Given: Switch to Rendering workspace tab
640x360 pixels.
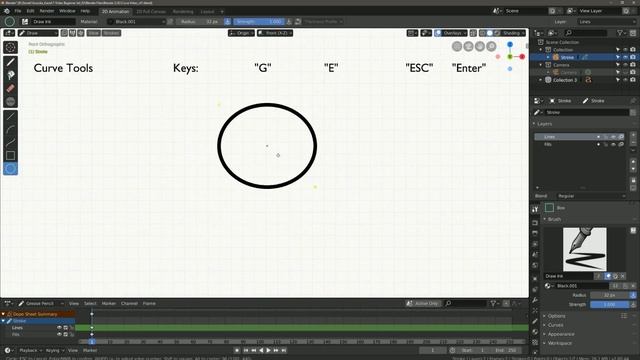Looking at the screenshot, I should pyautogui.click(x=183, y=11).
